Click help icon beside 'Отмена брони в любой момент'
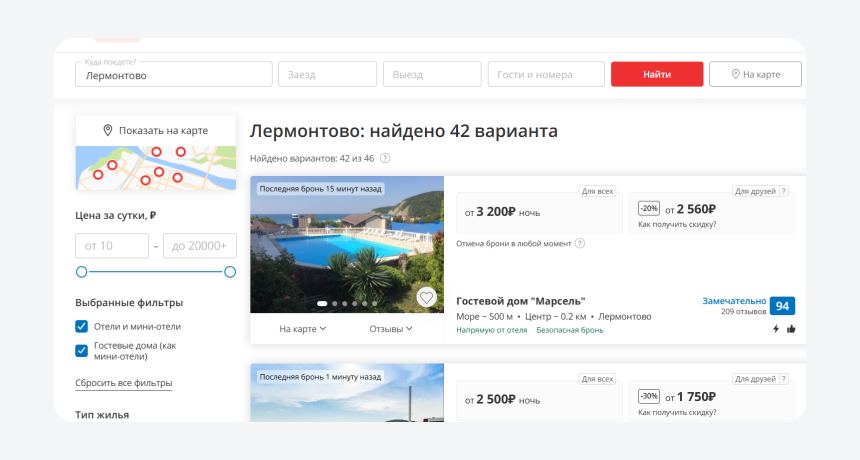The width and height of the screenshot is (860, 460). pyautogui.click(x=580, y=243)
